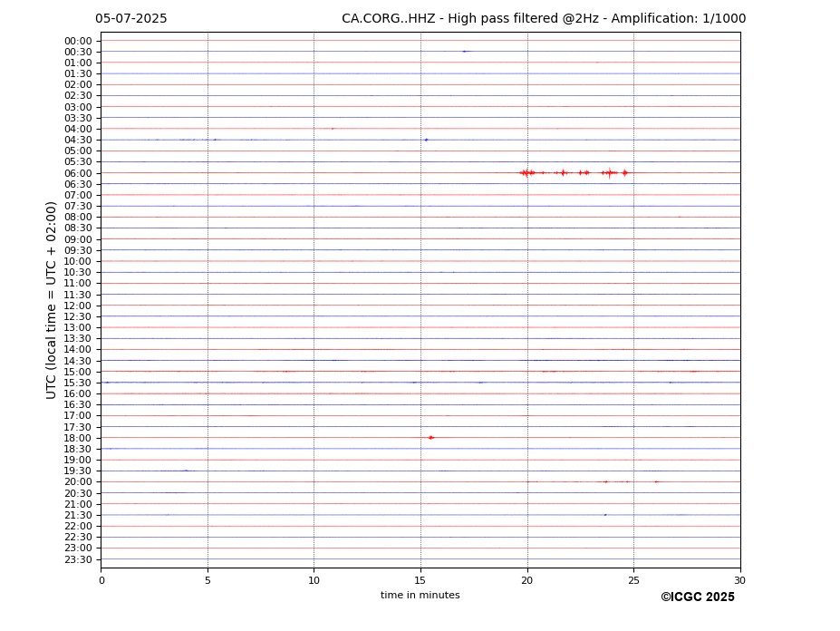This screenshot has height=631, width=840.
Task: Click the 06:00 time row label
Action: pyautogui.click(x=78, y=173)
